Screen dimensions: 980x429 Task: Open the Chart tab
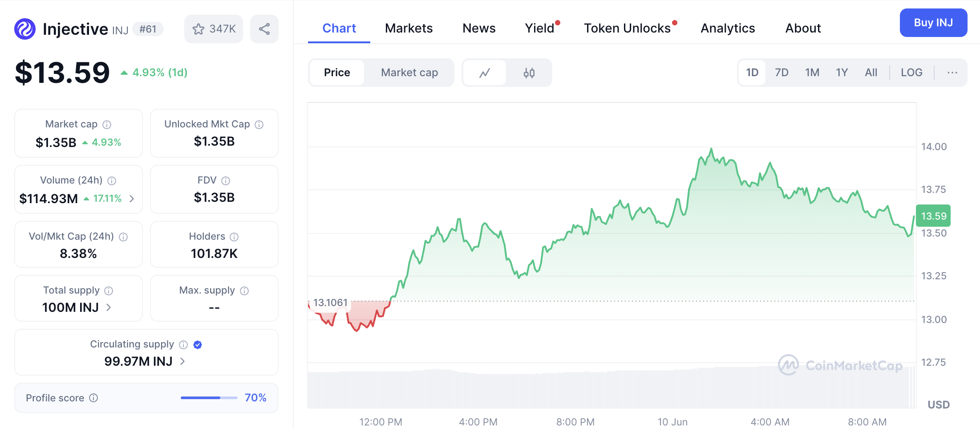pyautogui.click(x=339, y=28)
